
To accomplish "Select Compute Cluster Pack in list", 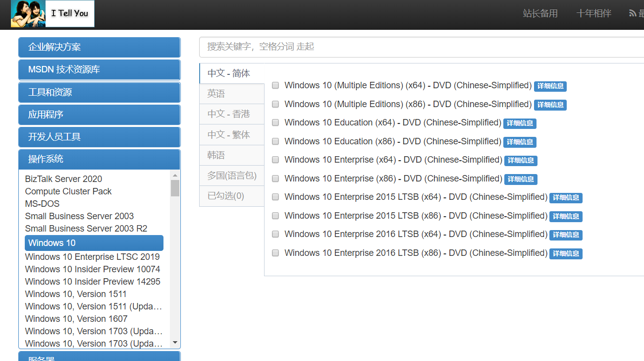I will 68,191.
